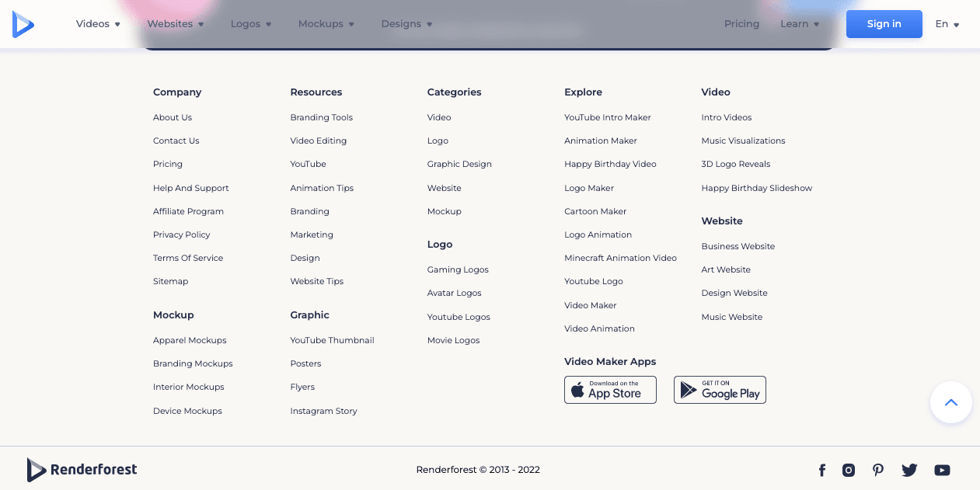Image resolution: width=980 pixels, height=490 pixels.
Task: Open the Animation Maker link
Action: 601,141
